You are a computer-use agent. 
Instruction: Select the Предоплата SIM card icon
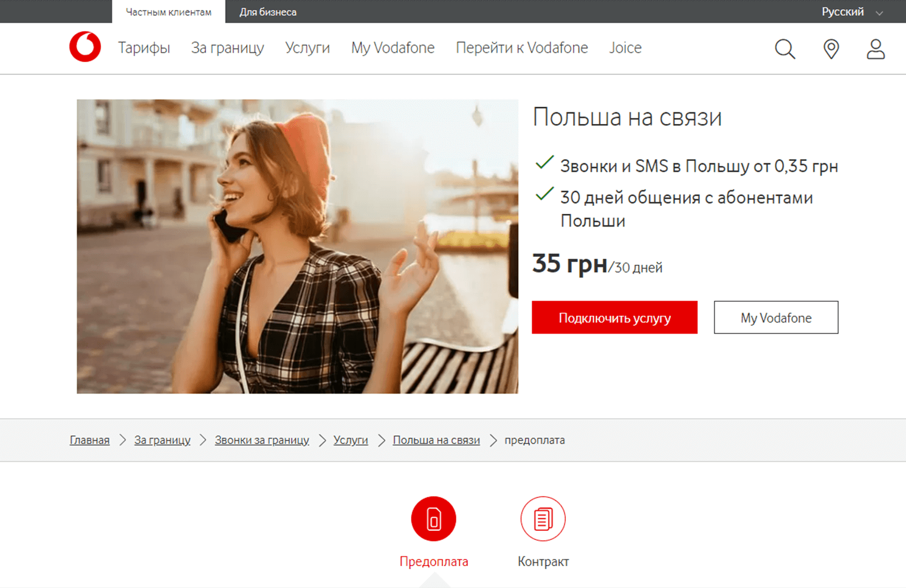click(433, 519)
